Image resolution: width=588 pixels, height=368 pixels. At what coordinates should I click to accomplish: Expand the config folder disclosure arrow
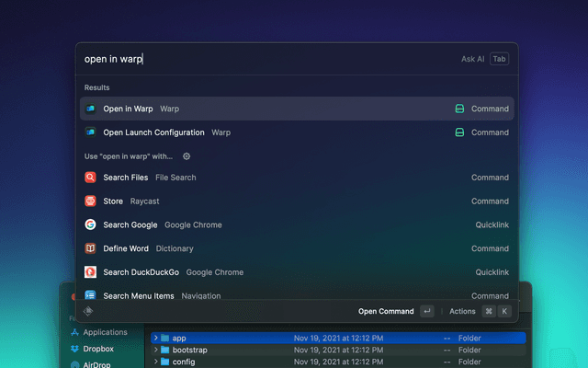click(x=155, y=362)
